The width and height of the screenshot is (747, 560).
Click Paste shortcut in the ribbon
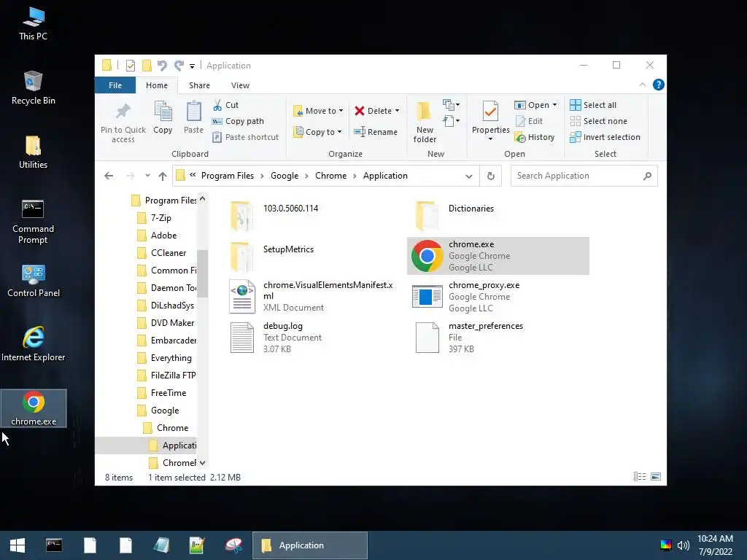coord(246,137)
